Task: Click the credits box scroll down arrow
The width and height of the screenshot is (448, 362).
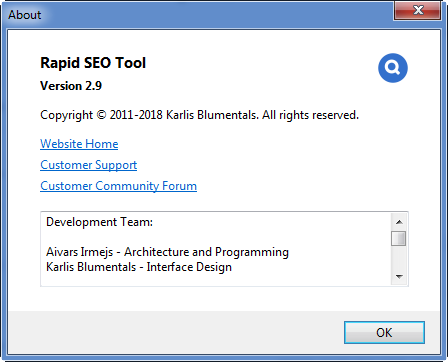Action: [x=399, y=277]
